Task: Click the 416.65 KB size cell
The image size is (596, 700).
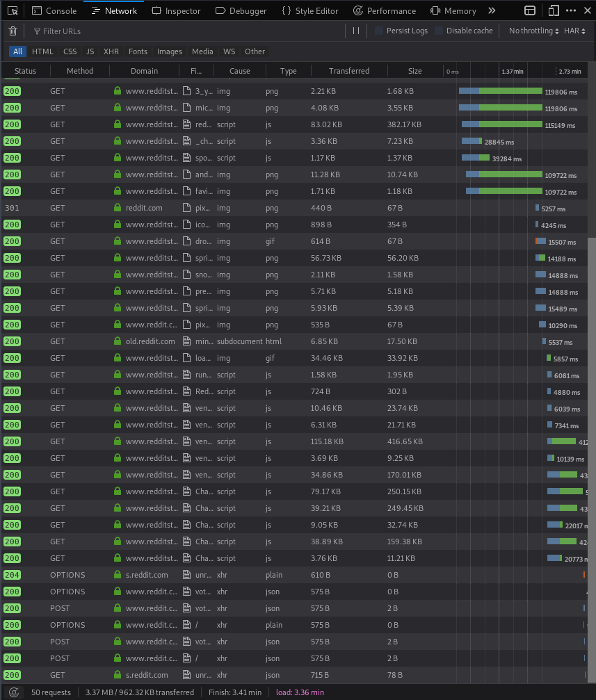Action: (x=405, y=441)
